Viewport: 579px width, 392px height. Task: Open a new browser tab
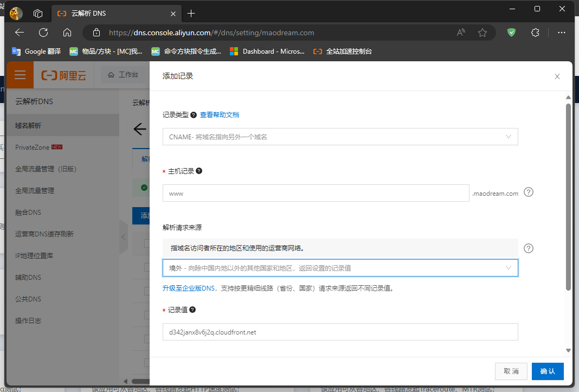point(191,14)
